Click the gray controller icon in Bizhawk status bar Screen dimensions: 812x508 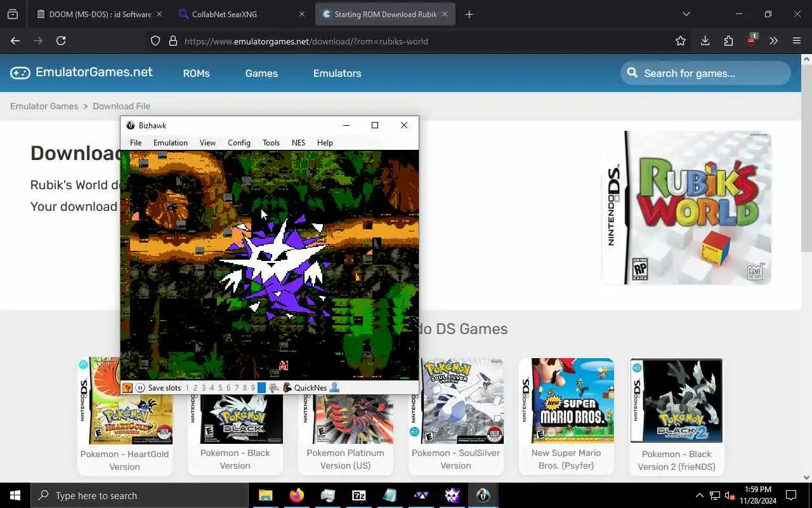(x=274, y=388)
